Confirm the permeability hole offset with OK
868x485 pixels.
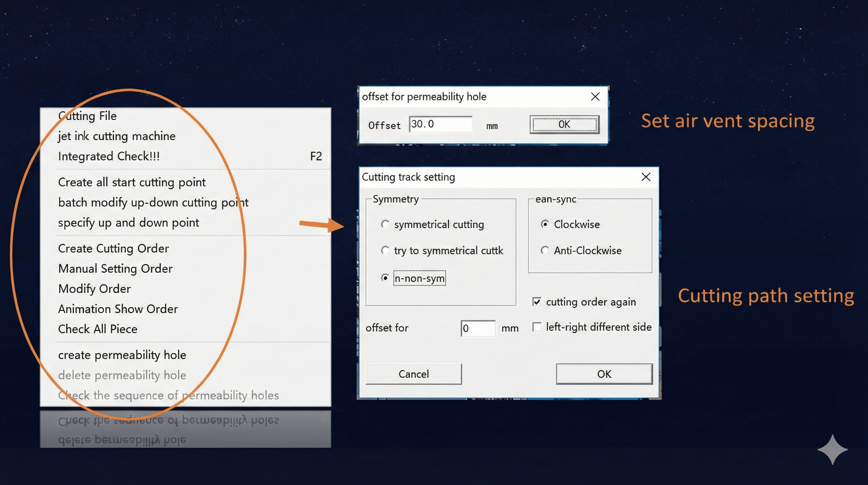[564, 124]
